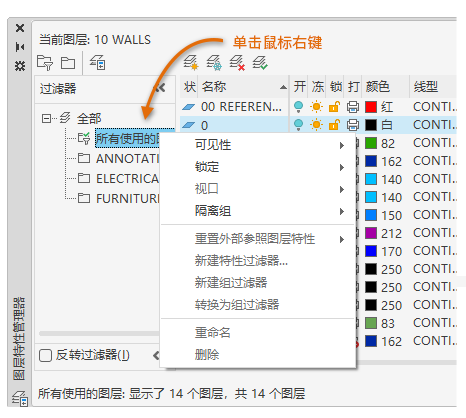Click the Delete Layer icon
Viewport: 466px width, 418px height.
click(237, 63)
